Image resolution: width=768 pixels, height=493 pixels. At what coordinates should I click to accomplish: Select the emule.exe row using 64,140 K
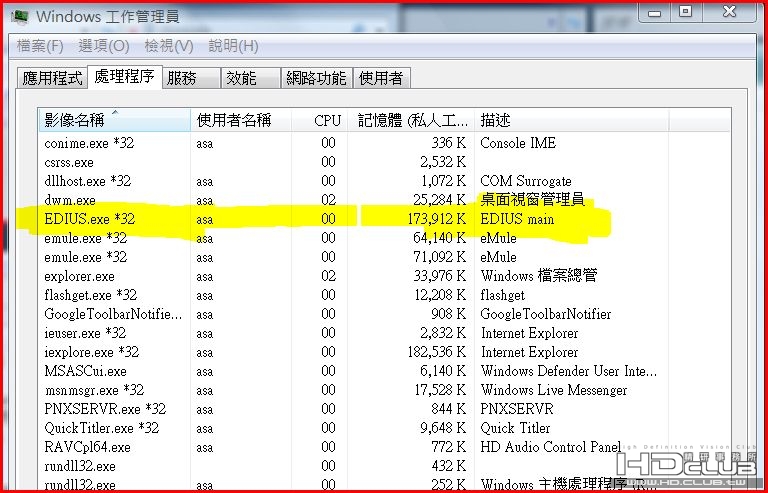383,238
